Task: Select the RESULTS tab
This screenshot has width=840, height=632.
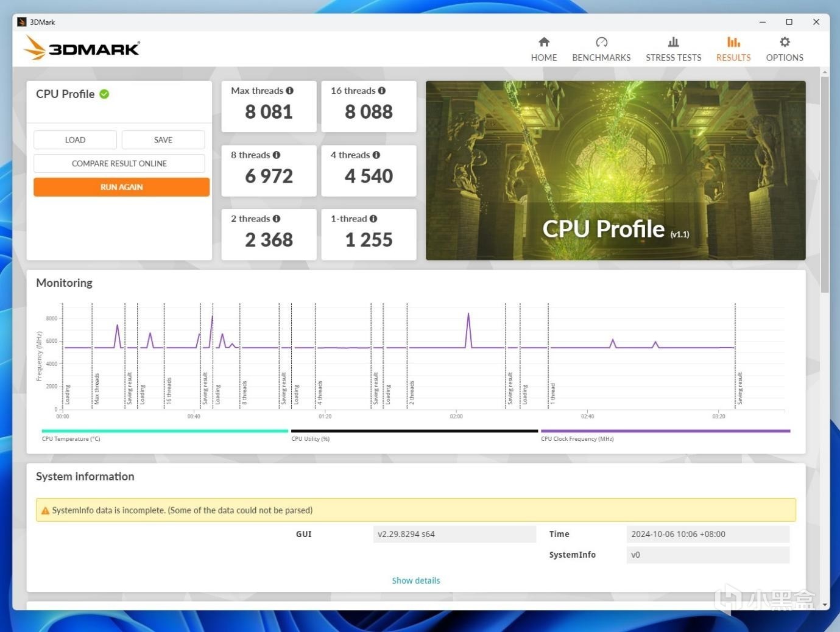Action: (733, 49)
